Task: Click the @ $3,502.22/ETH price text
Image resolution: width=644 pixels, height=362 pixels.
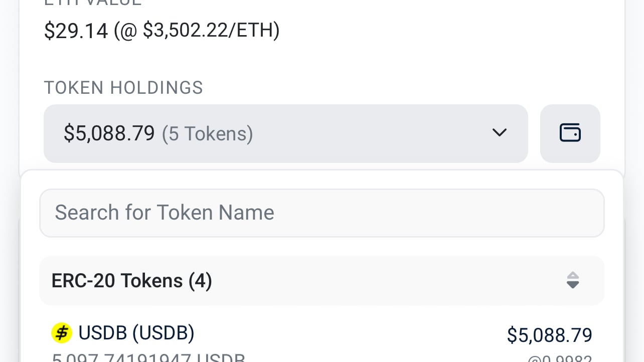Action: coord(197,31)
